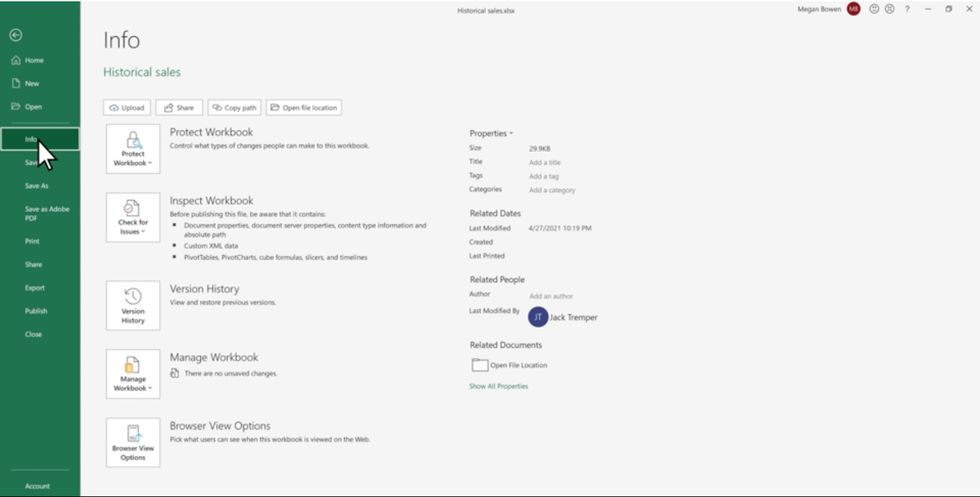The height and width of the screenshot is (497, 980).
Task: Click the Megan Bowen account avatar
Action: 853,9
